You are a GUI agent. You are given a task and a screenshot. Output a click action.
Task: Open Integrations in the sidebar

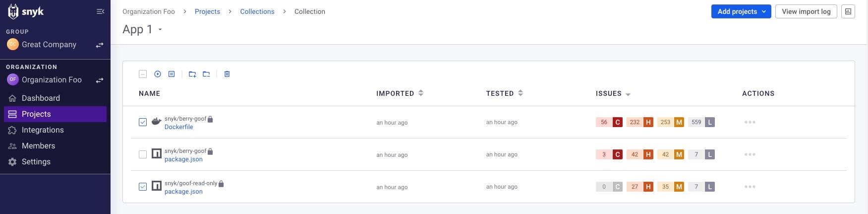coord(43,130)
